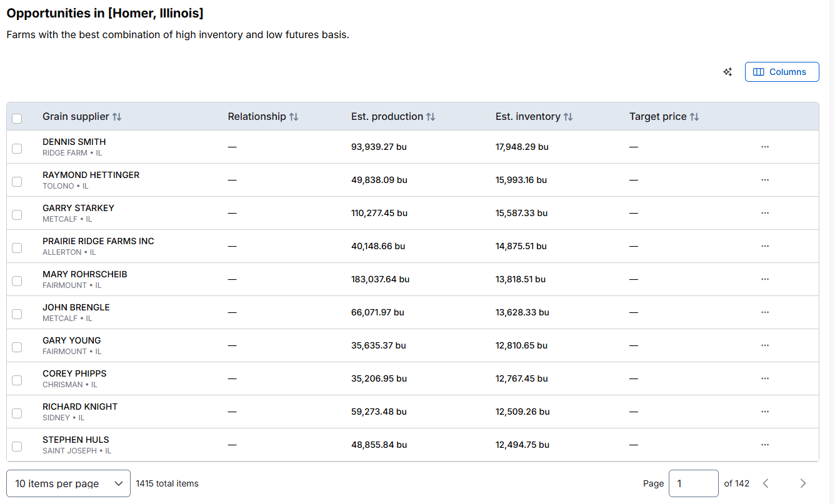Open the Columns selector button
Image resolution: width=835 pixels, height=504 pixels.
tap(782, 72)
